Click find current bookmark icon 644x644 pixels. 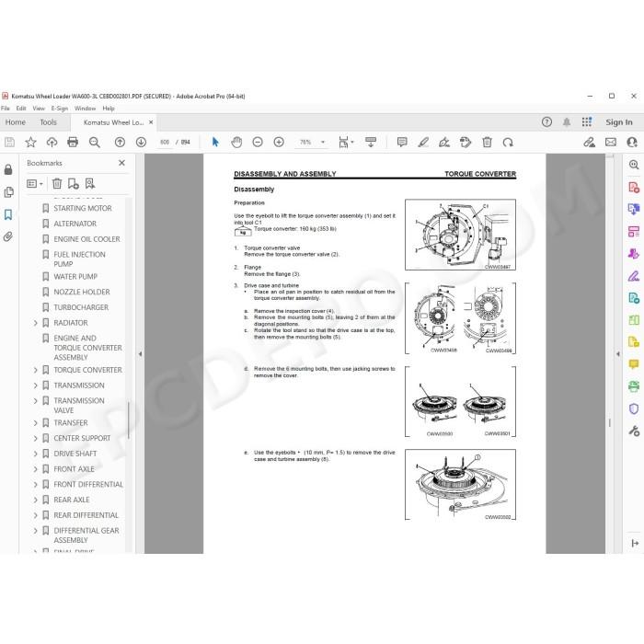pyautogui.click(x=90, y=184)
